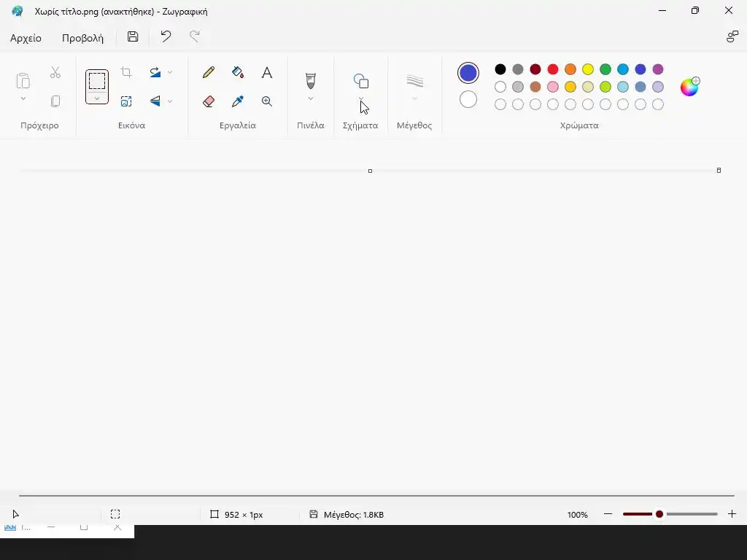Expand the Shapes gallery chevron
Viewport: 747px width, 560px height.
[x=360, y=98]
